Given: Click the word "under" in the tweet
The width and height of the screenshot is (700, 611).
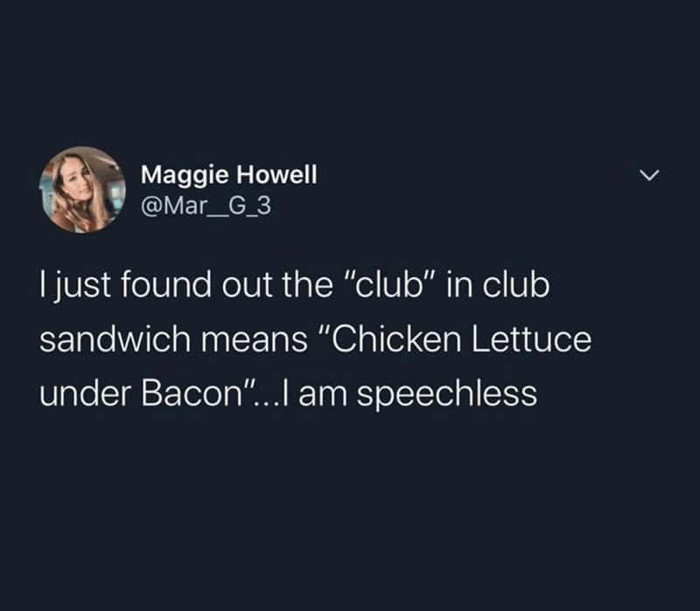Looking at the screenshot, I should coord(80,393).
